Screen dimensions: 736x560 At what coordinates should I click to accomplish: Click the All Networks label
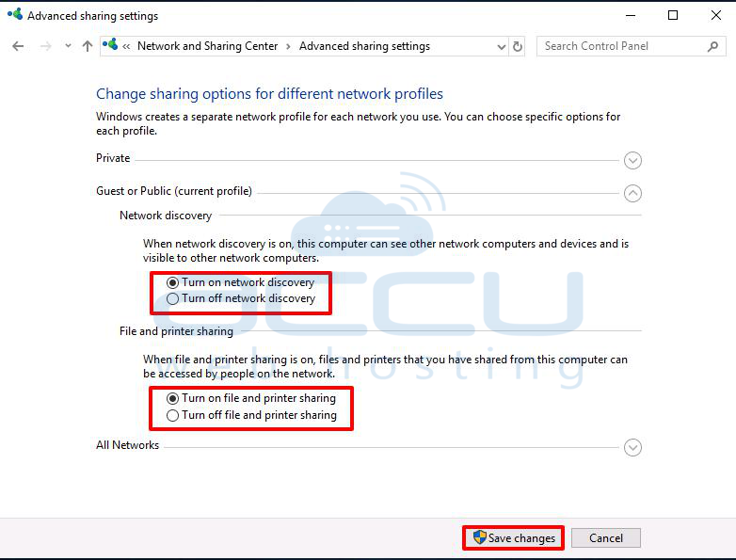click(128, 445)
